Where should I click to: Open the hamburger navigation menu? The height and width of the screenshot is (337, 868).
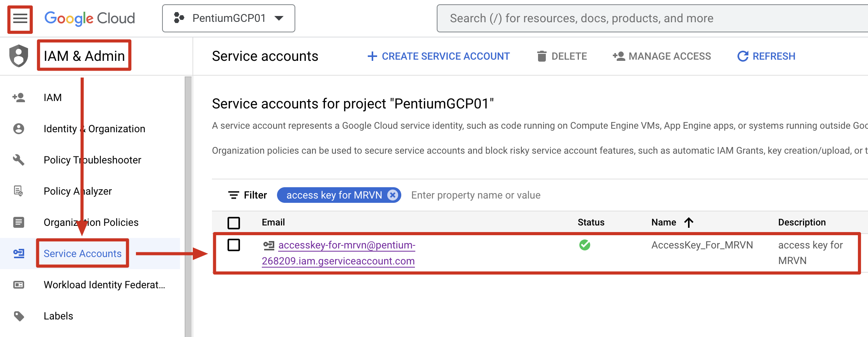(x=20, y=18)
